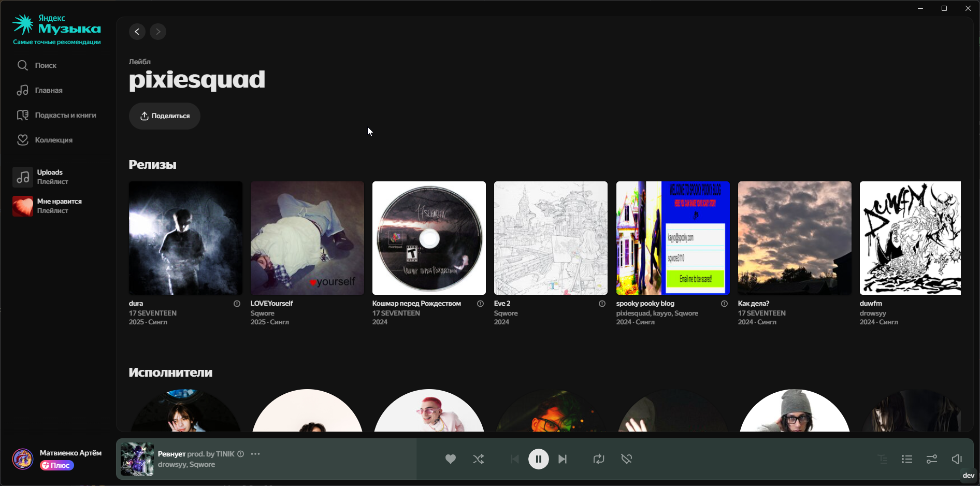Skip to the previous track
The width and height of the screenshot is (980, 486).
[x=514, y=459]
